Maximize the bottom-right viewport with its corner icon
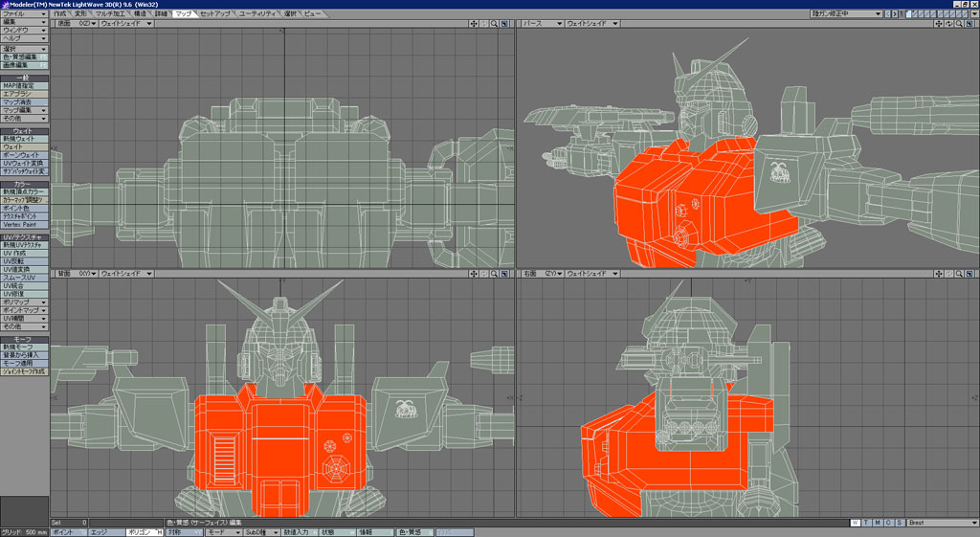This screenshot has height=537, width=980. [x=969, y=274]
